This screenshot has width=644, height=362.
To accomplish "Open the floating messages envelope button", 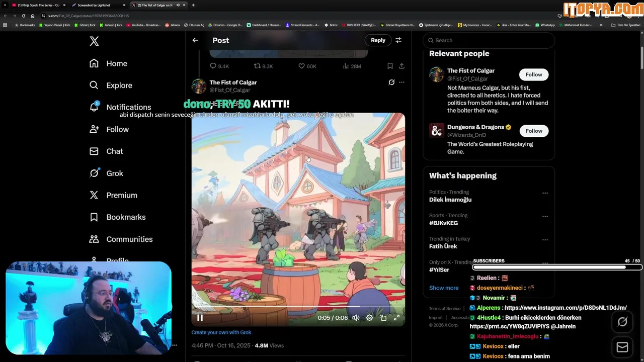I will pyautogui.click(x=622, y=347).
